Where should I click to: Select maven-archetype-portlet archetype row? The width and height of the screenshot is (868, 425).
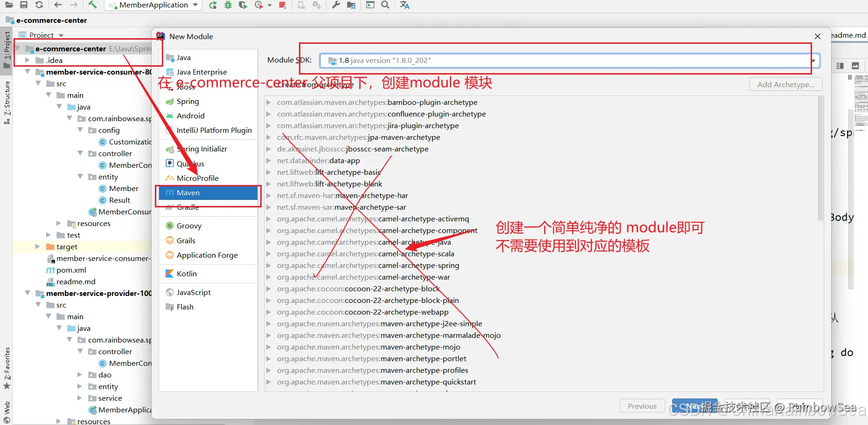[x=372, y=359]
